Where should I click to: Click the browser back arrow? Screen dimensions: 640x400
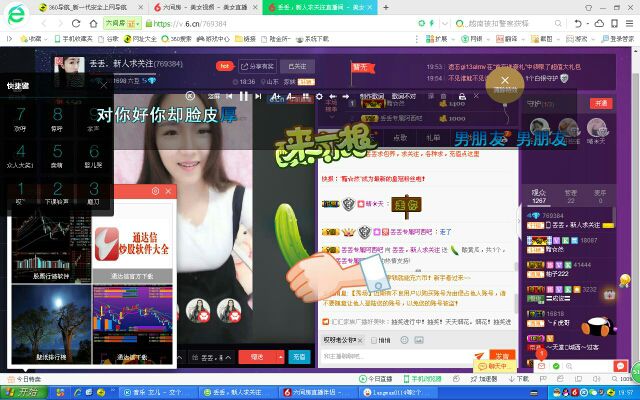tap(44, 24)
